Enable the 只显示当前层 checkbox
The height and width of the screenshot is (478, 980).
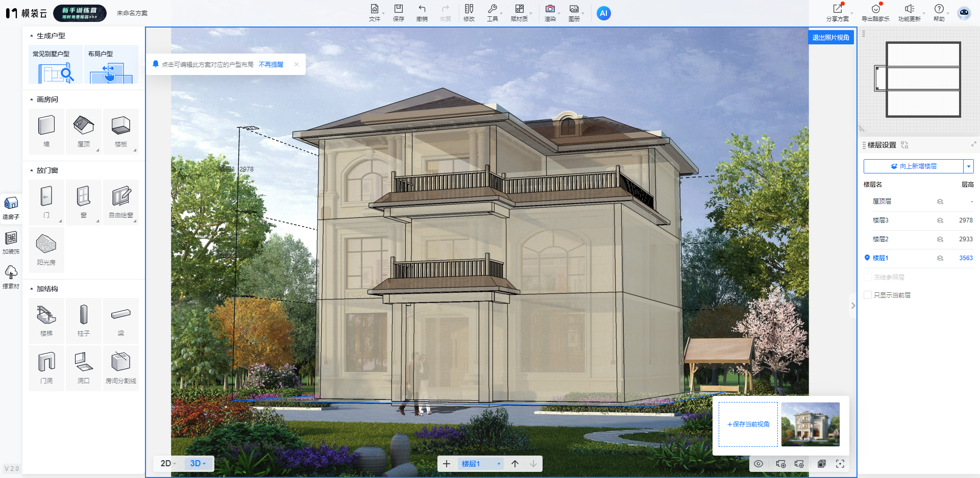[x=868, y=295]
